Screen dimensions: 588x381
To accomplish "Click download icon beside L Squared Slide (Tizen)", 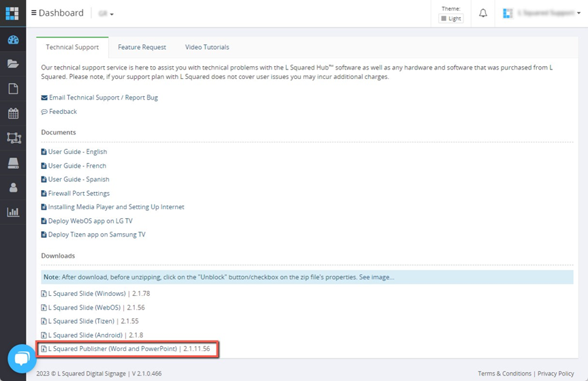I will pos(44,322).
